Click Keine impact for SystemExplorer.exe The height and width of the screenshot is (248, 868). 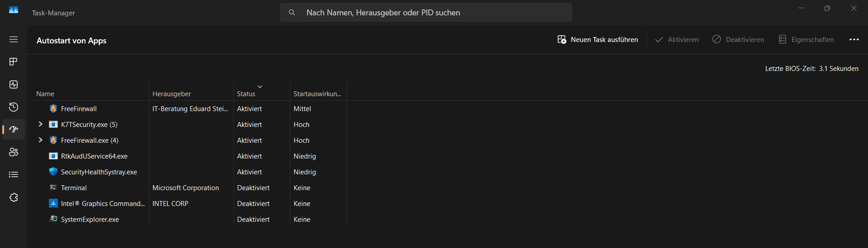click(x=302, y=220)
